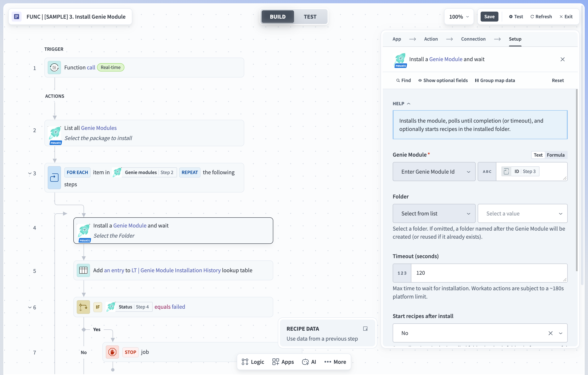
Task: Click the Stop hand icon on step 7
Action: [112, 352]
